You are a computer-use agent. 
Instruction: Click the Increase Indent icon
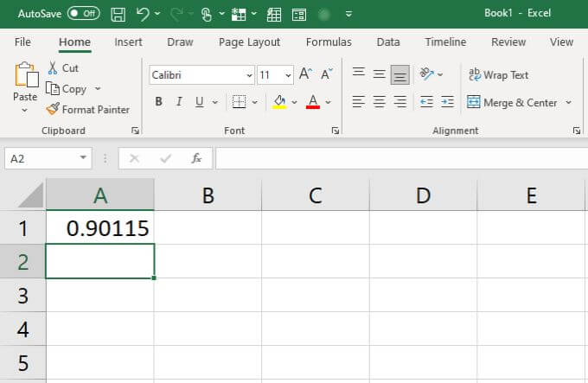[447, 101]
